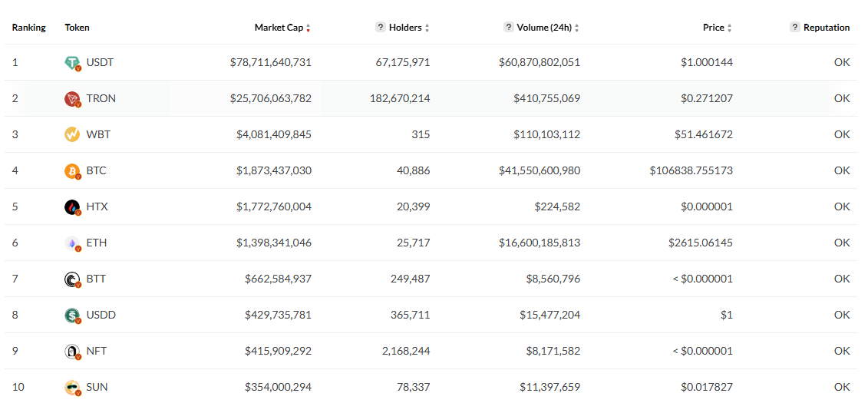Image resolution: width=868 pixels, height=403 pixels.
Task: Click the SUN token logo icon
Action: [72, 388]
